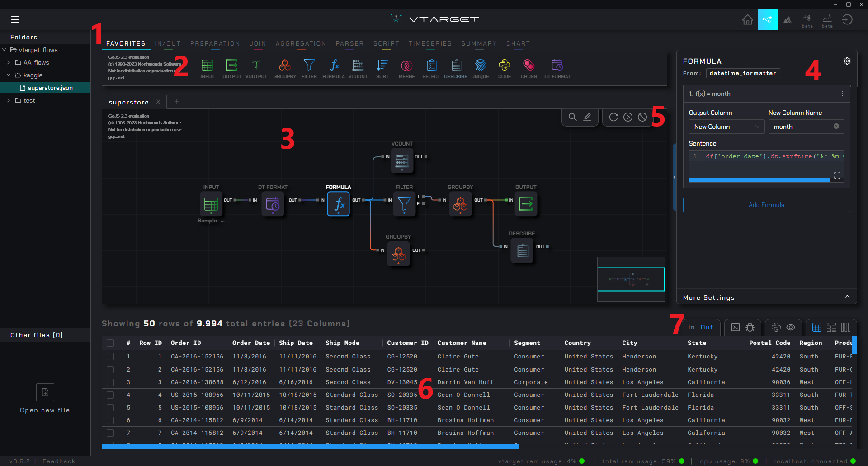Toggle the select-all checkbox in table header

tap(110, 343)
